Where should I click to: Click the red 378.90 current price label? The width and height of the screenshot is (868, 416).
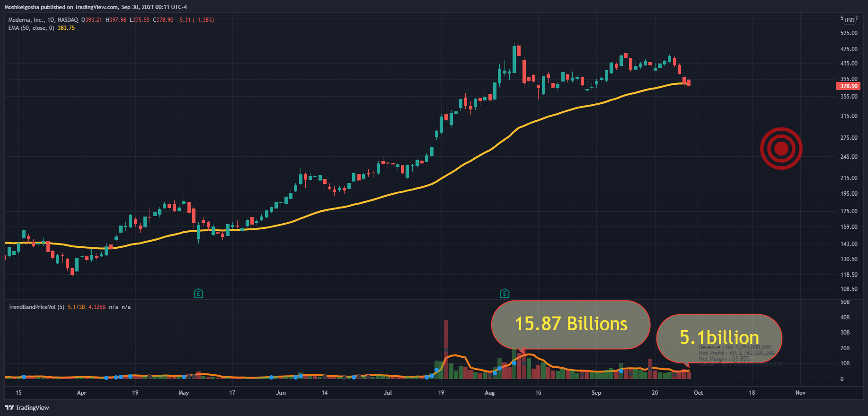pyautogui.click(x=849, y=86)
